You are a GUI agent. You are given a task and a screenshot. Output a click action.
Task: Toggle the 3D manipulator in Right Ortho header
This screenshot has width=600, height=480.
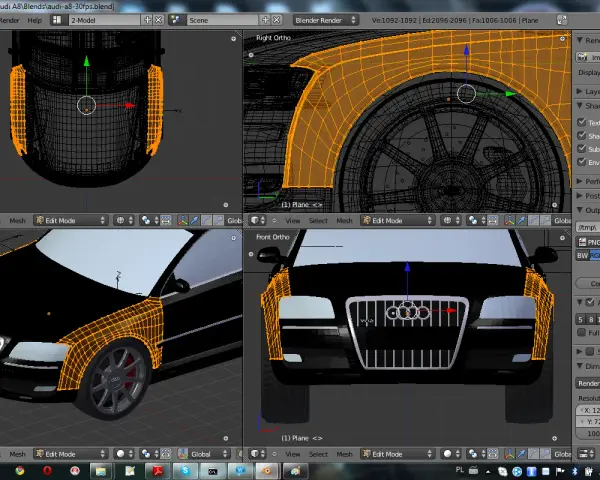[x=510, y=220]
